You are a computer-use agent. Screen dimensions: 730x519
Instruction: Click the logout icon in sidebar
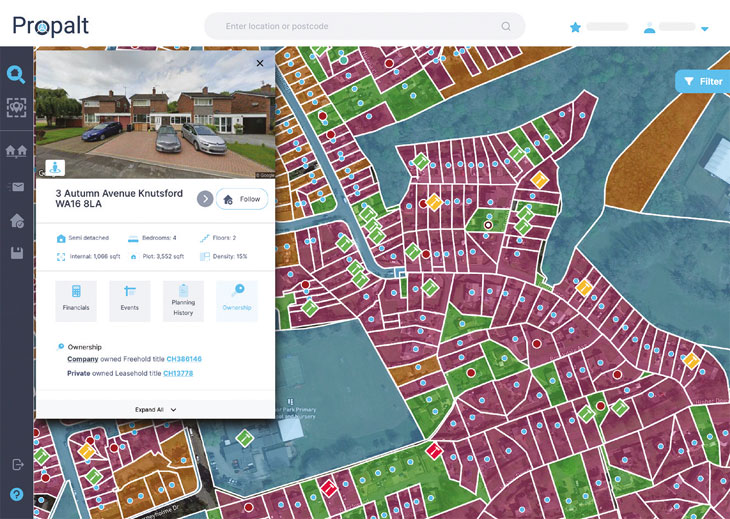[x=16, y=464]
